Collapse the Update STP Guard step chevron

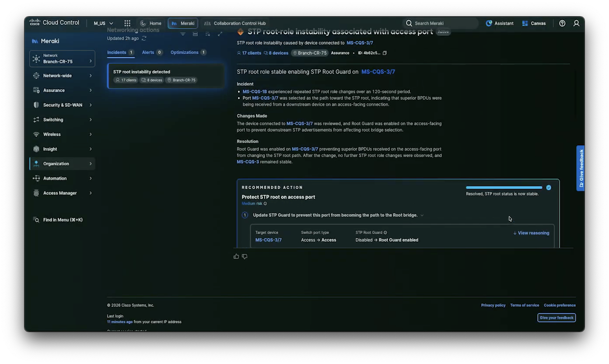pos(422,215)
